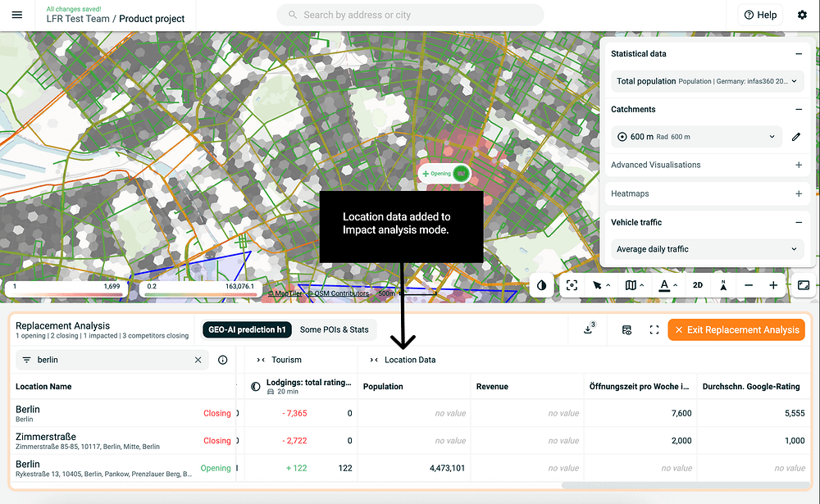
Task: Open the table column visibility settings
Action: [626, 330]
